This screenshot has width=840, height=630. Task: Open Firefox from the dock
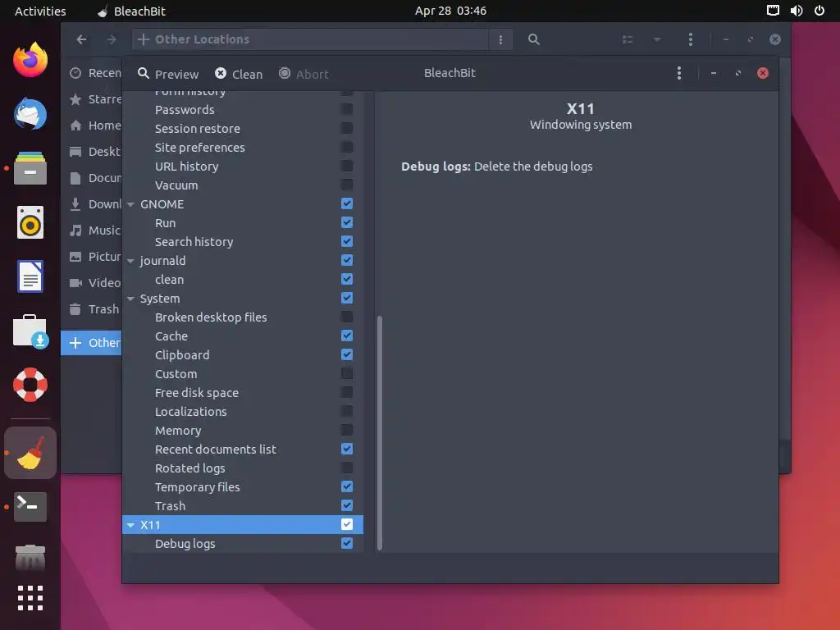tap(30, 60)
